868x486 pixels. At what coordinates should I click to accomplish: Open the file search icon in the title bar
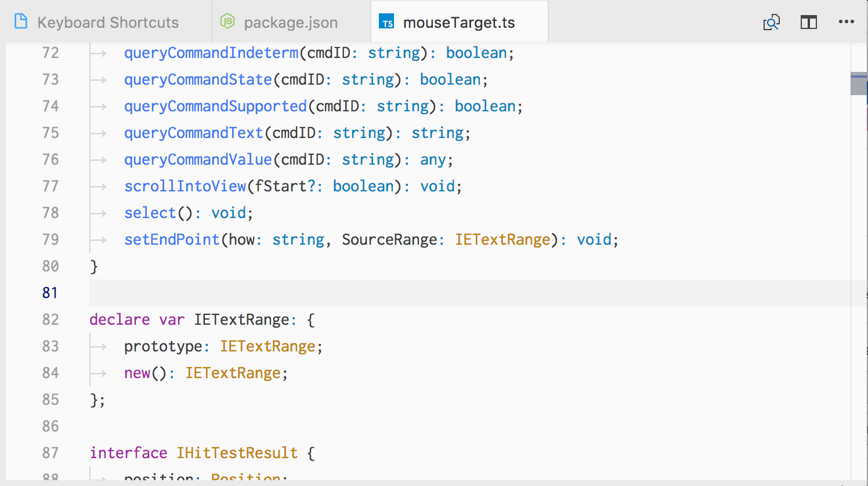[771, 21]
